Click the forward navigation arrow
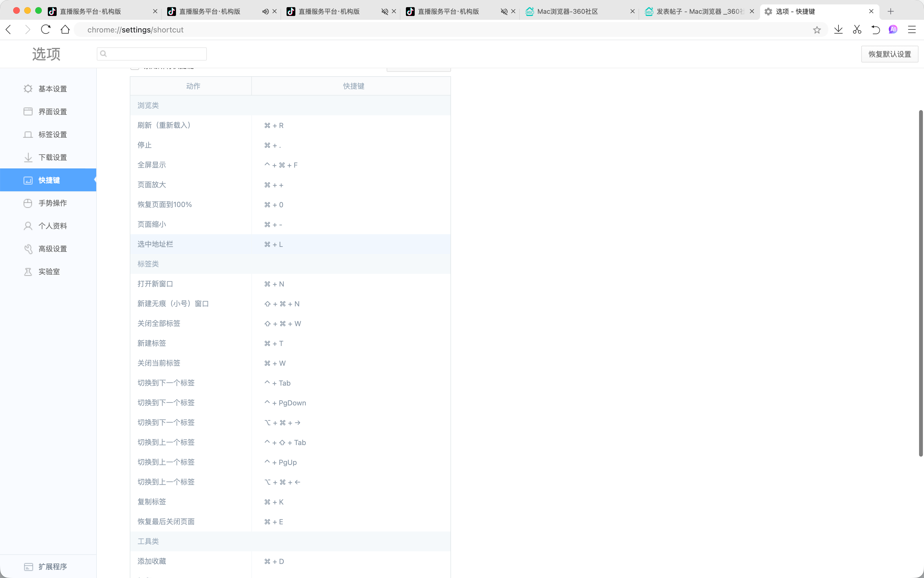Screen dimensions: 924x578 [x=27, y=29]
